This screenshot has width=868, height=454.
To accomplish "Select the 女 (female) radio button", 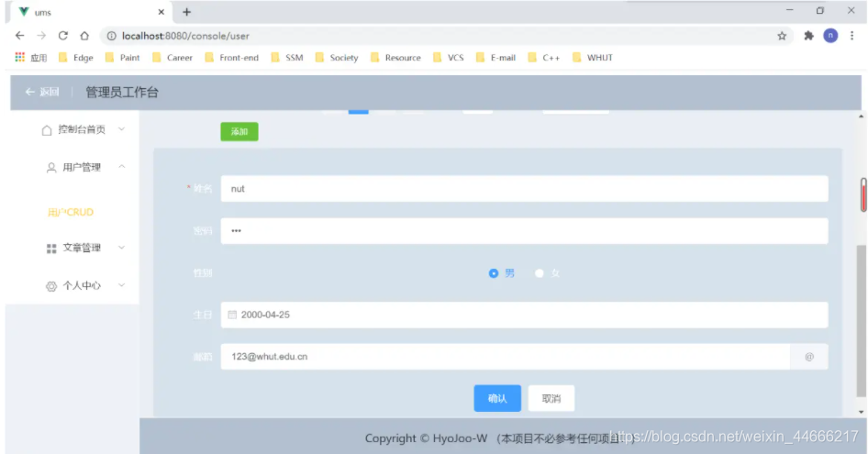I will (540, 273).
